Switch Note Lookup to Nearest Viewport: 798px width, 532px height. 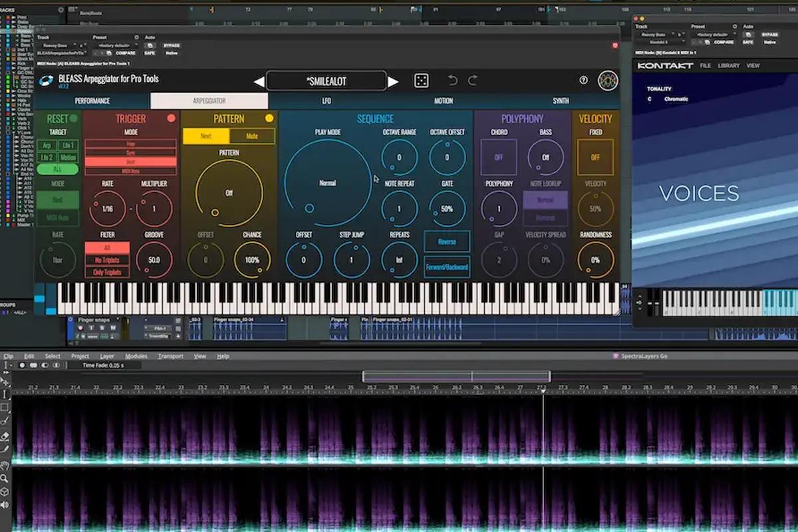tap(545, 218)
